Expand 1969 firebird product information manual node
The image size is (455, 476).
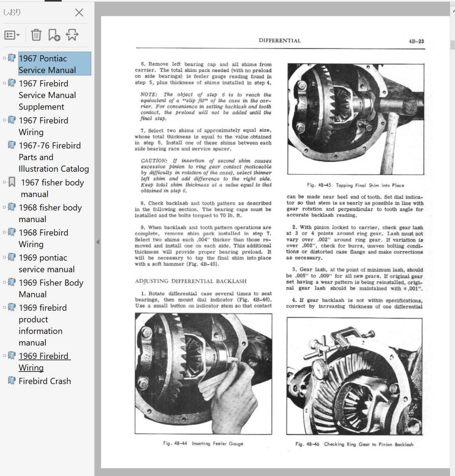tap(4, 307)
